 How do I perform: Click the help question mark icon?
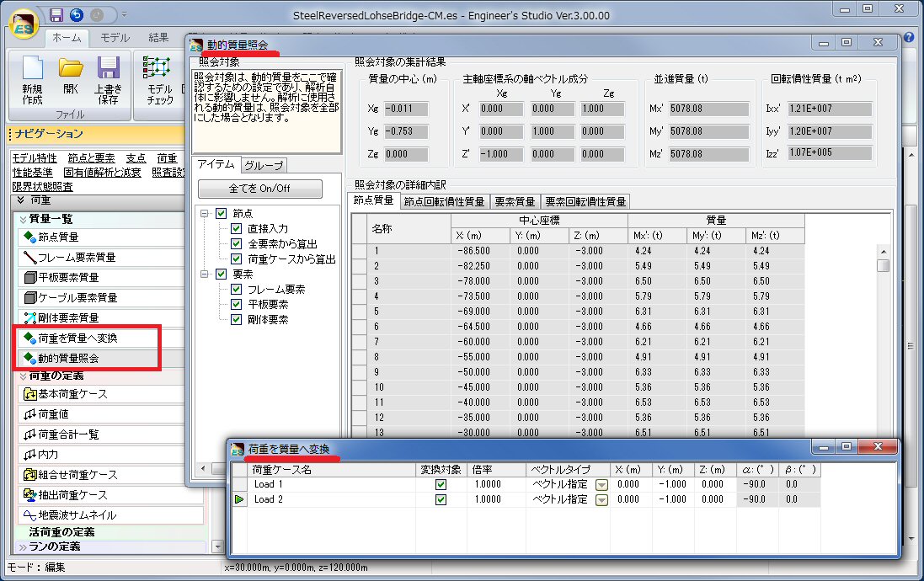(x=909, y=36)
